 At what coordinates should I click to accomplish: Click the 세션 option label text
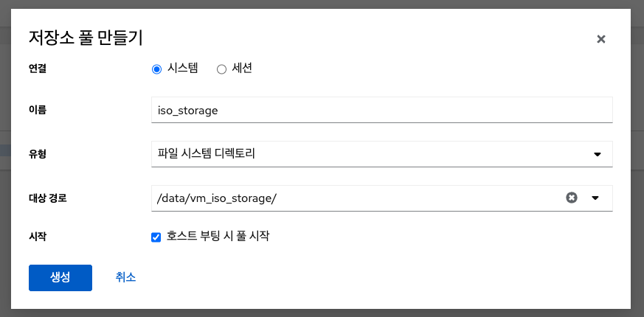click(x=243, y=69)
